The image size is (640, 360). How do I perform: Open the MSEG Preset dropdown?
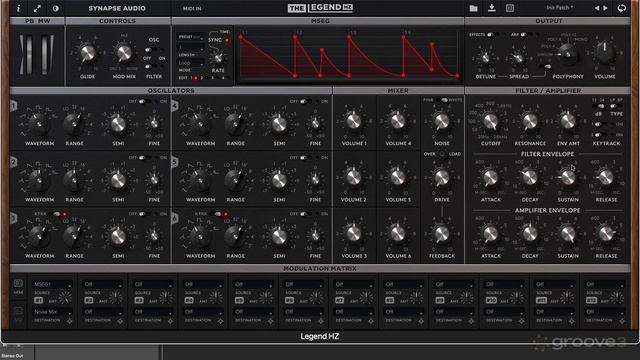pos(191,37)
